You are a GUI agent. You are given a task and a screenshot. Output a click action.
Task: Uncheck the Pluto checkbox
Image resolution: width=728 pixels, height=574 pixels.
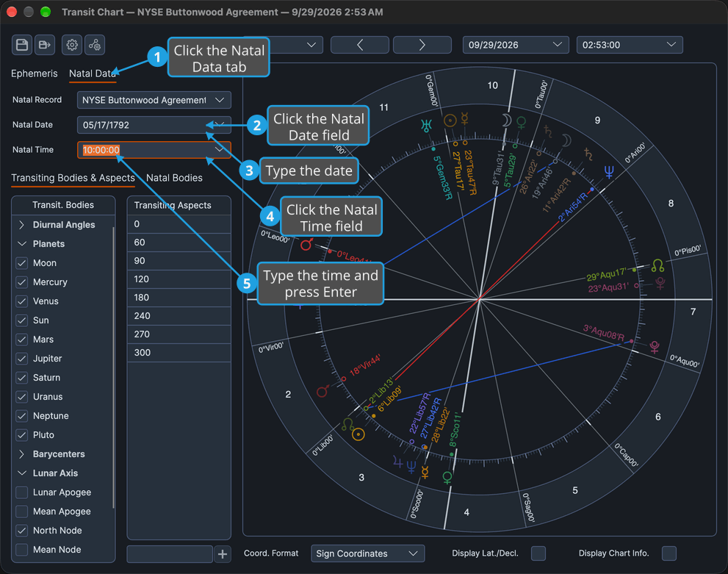(22, 435)
